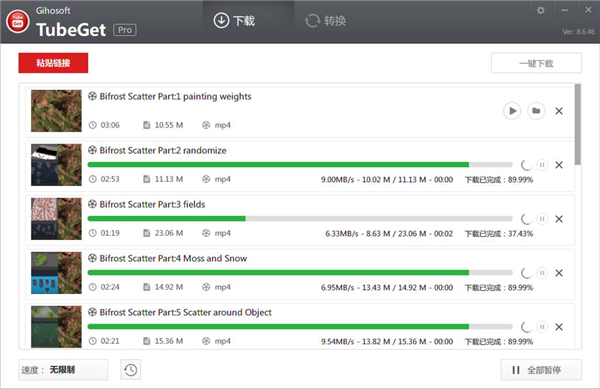600x389 pixels.
Task: Click title 'Bifrost Scatter Part:5 Scatter around Object'
Action: click(x=185, y=312)
